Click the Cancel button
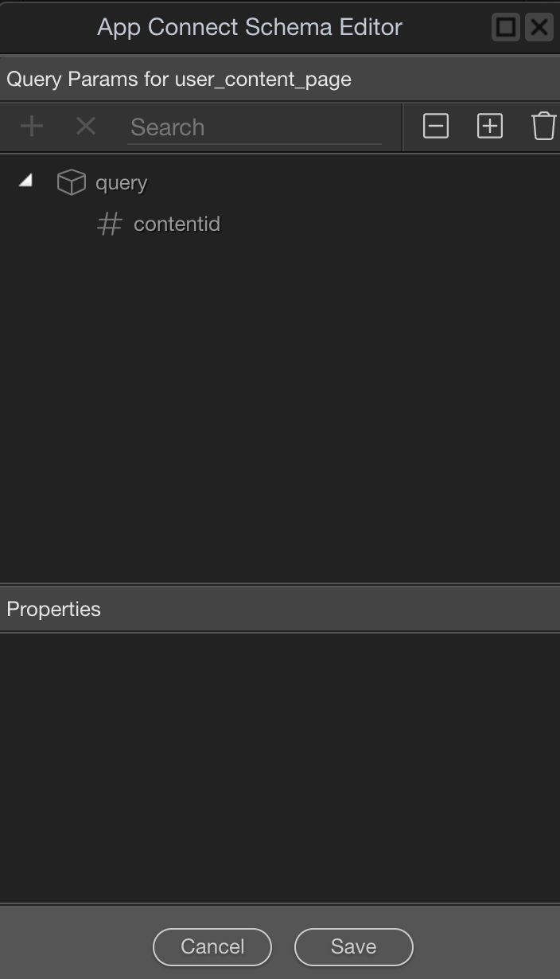 [212, 946]
